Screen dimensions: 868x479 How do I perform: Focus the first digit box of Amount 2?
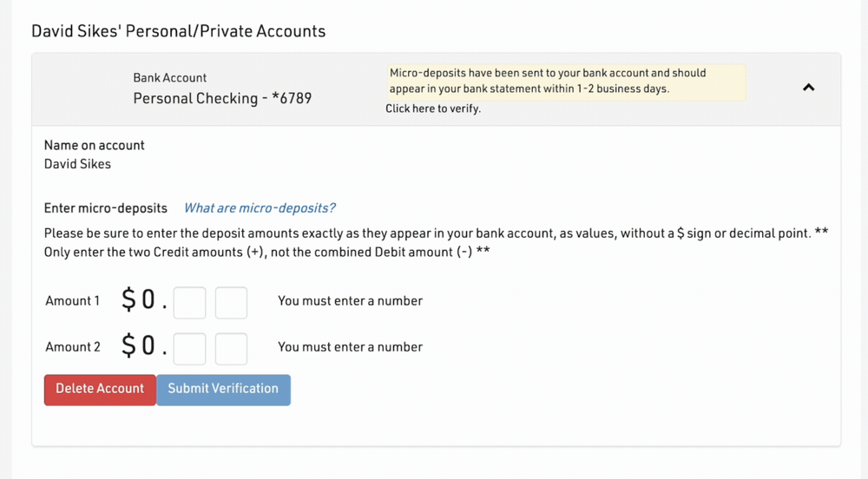[x=190, y=348]
